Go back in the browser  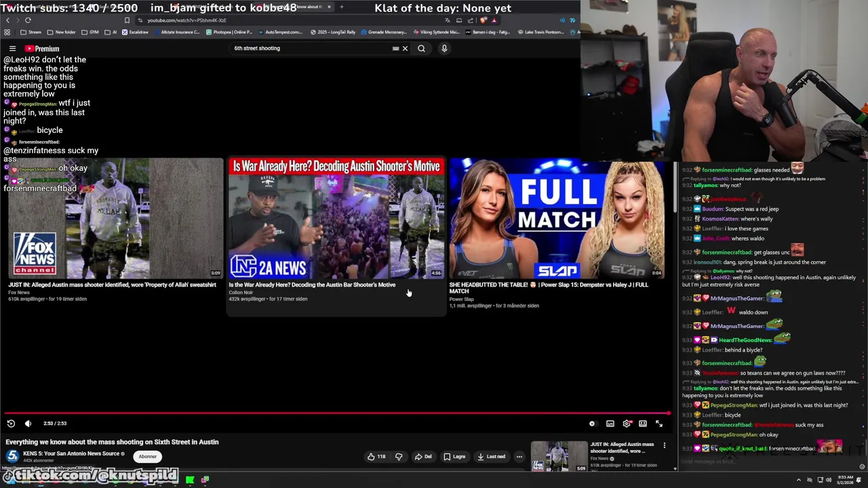pyautogui.click(x=7, y=20)
